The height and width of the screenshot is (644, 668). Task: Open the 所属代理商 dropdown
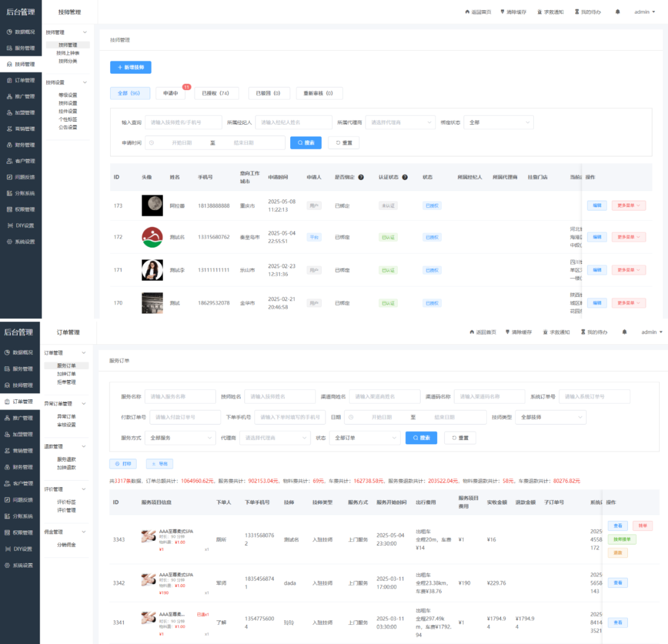tap(400, 122)
